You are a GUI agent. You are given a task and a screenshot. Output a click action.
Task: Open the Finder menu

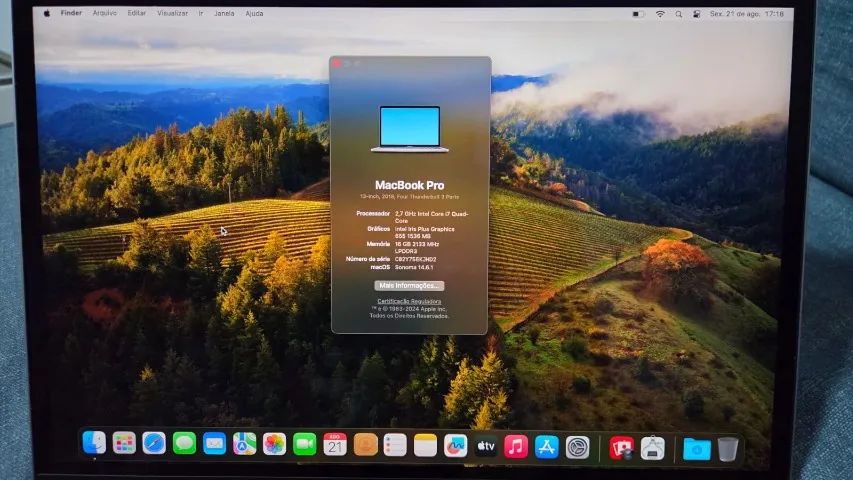click(x=71, y=13)
